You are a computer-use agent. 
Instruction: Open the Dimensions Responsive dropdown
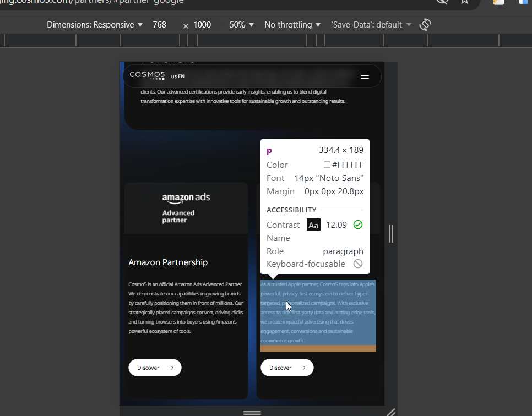tap(95, 25)
